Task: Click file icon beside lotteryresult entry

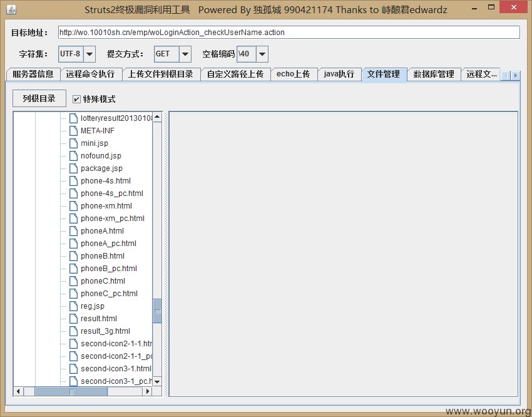Action: [x=73, y=118]
